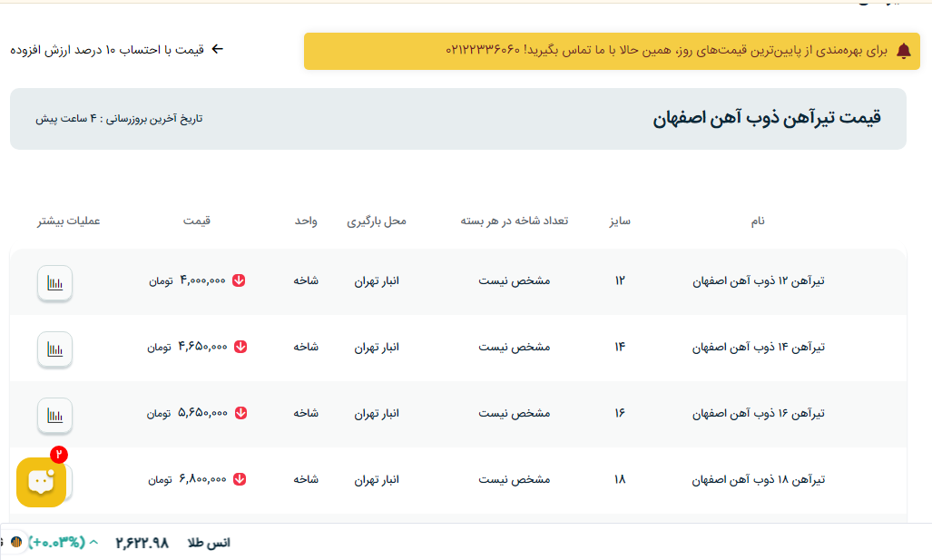Click red down arrow beside ۴,۰۰۰,۰۰۰ price

coord(240,280)
